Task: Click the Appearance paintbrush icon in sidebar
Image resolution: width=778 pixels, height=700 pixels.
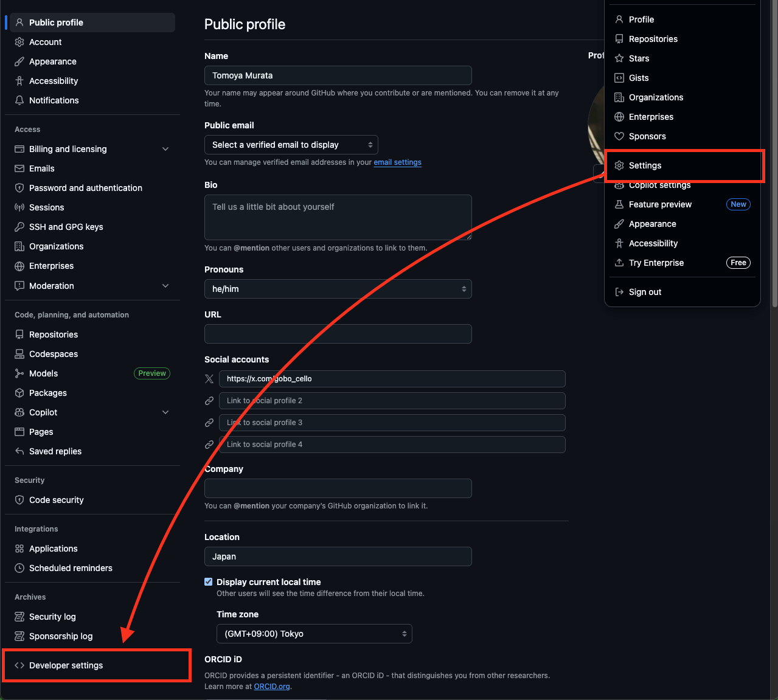Action: pyautogui.click(x=19, y=61)
